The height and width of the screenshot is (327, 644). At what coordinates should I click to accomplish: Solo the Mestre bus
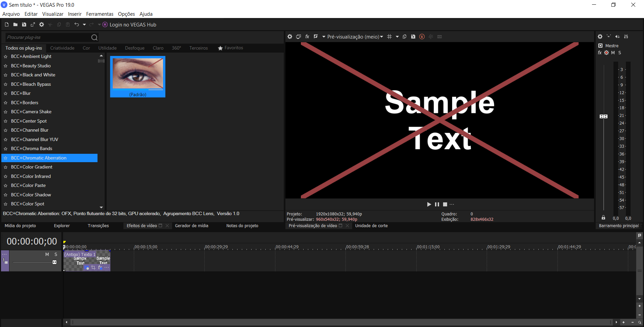pos(620,53)
